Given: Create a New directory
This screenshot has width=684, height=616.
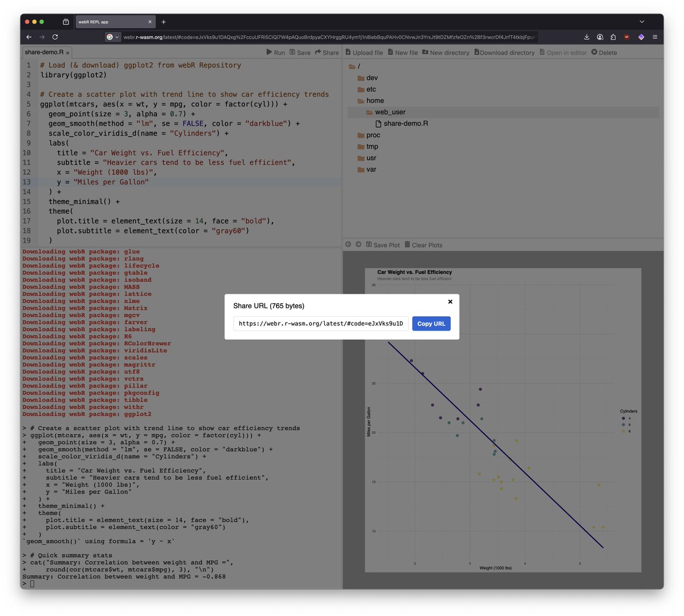Looking at the screenshot, I should tap(446, 52).
